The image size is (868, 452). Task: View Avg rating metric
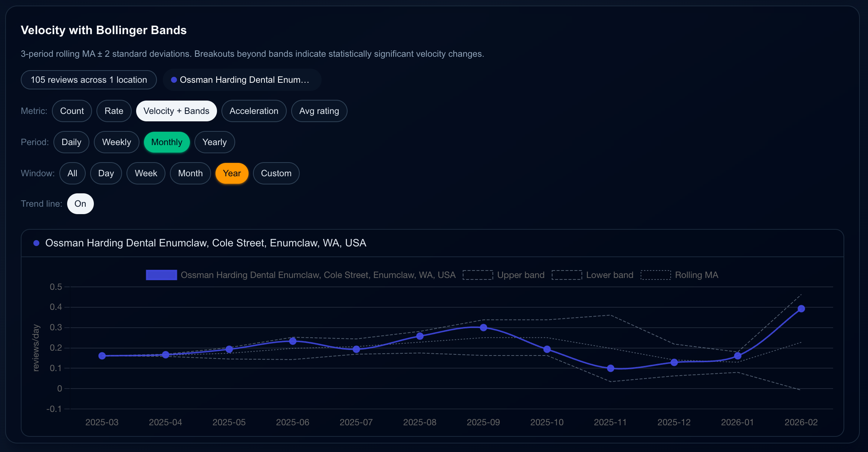pyautogui.click(x=319, y=111)
